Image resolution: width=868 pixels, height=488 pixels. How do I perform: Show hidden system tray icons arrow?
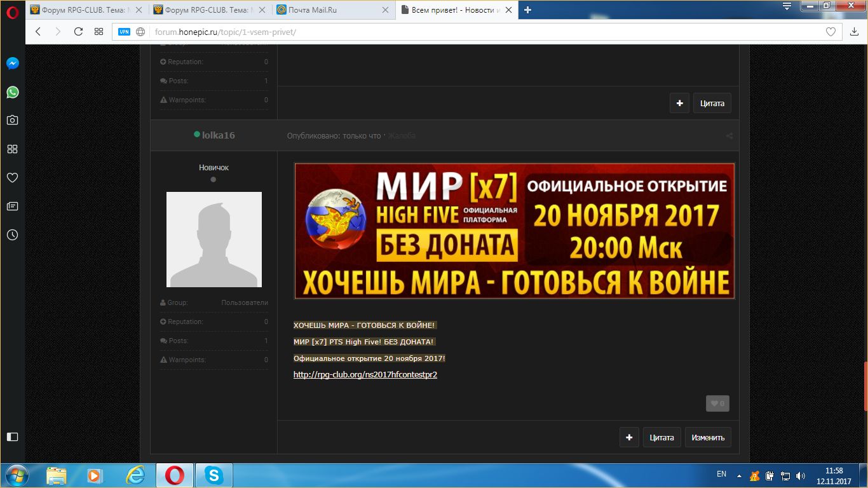739,475
